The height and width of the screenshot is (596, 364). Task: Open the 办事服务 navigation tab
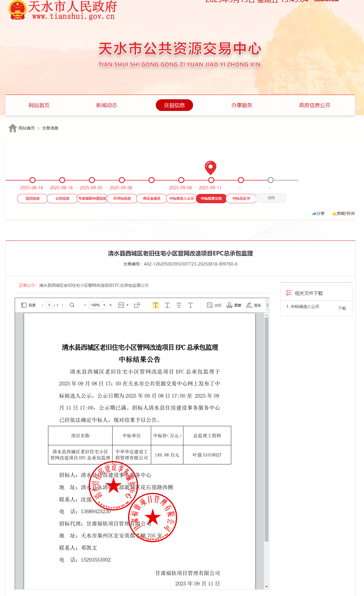(x=242, y=105)
